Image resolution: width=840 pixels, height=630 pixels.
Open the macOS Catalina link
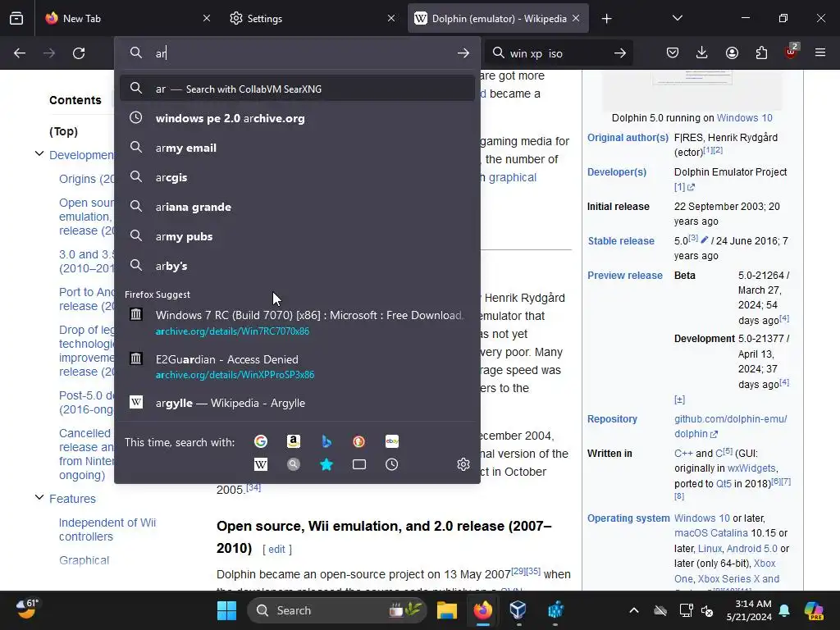[711, 533]
